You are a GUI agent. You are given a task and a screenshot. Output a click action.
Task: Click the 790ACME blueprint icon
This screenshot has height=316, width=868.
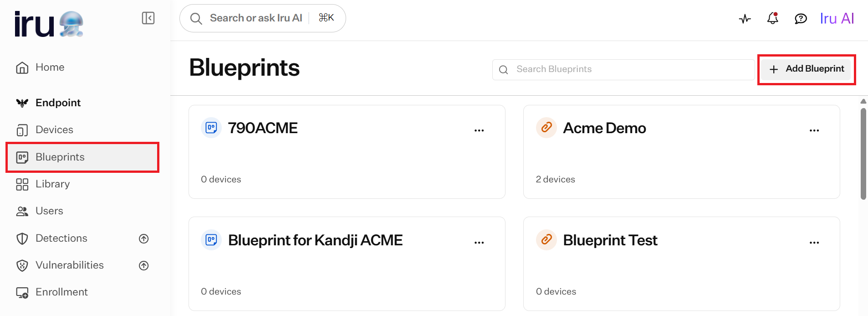point(211,128)
